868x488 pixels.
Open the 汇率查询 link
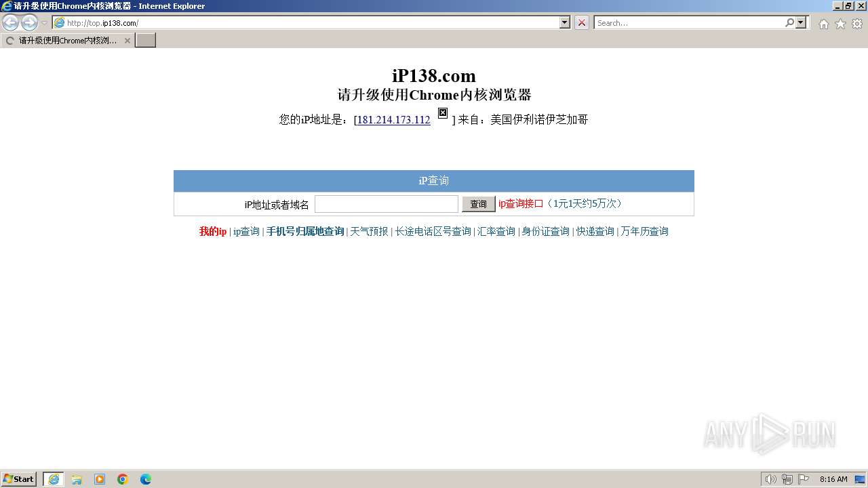(x=496, y=232)
